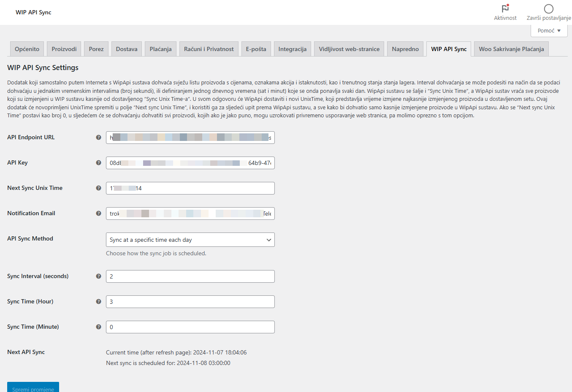
Task: Open the Proizvodi settings tab
Action: coord(64,49)
